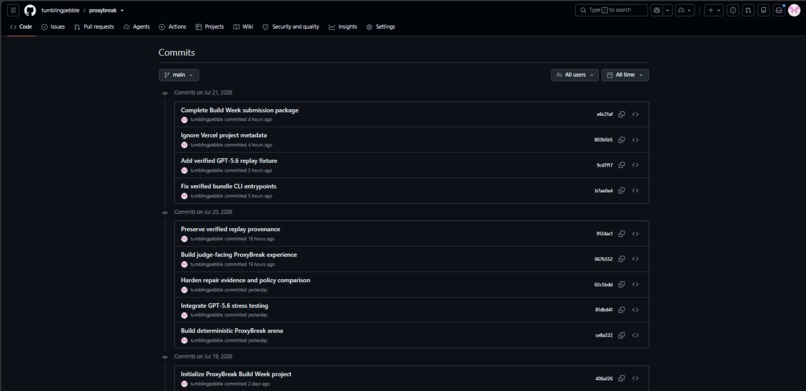Open the Initialize ProxyBreak Build Week project commit
Image resolution: width=806 pixels, height=391 pixels.
tap(236, 374)
